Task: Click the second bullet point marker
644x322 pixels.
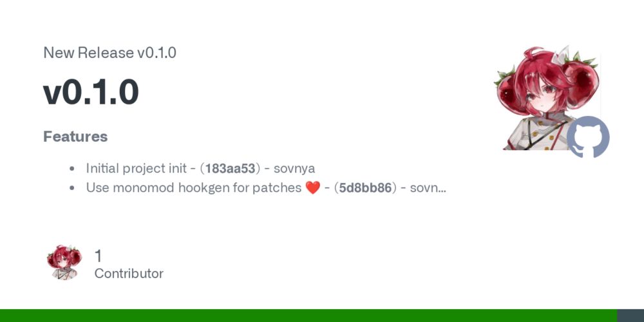Action: point(72,188)
